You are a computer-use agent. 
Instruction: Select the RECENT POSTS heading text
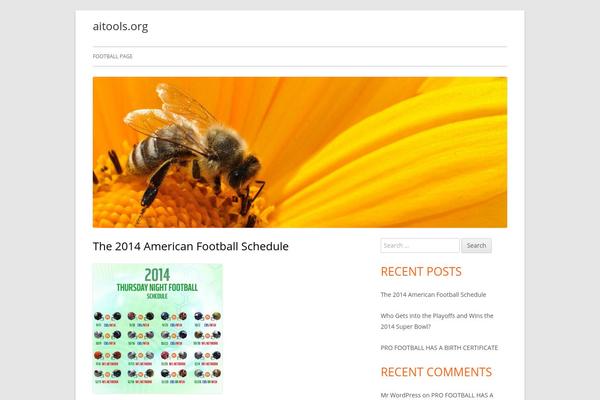pyautogui.click(x=421, y=271)
